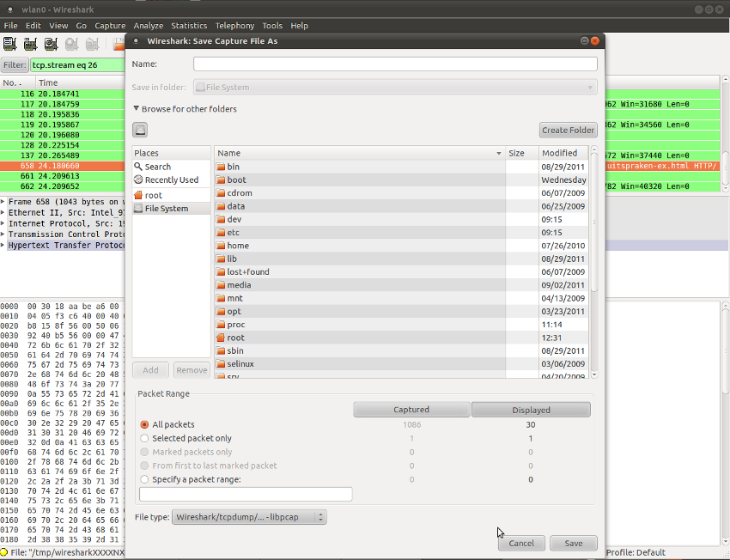Click the Recently Used clock icon

click(137, 180)
